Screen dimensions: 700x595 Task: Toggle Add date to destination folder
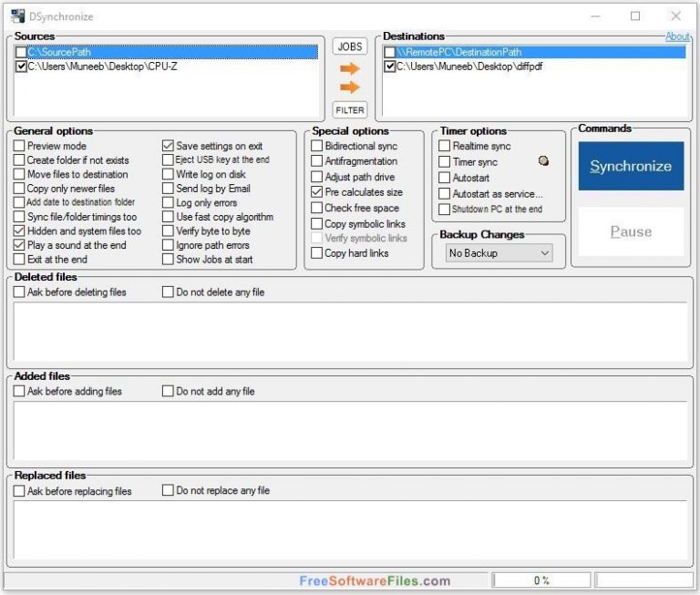[19, 202]
